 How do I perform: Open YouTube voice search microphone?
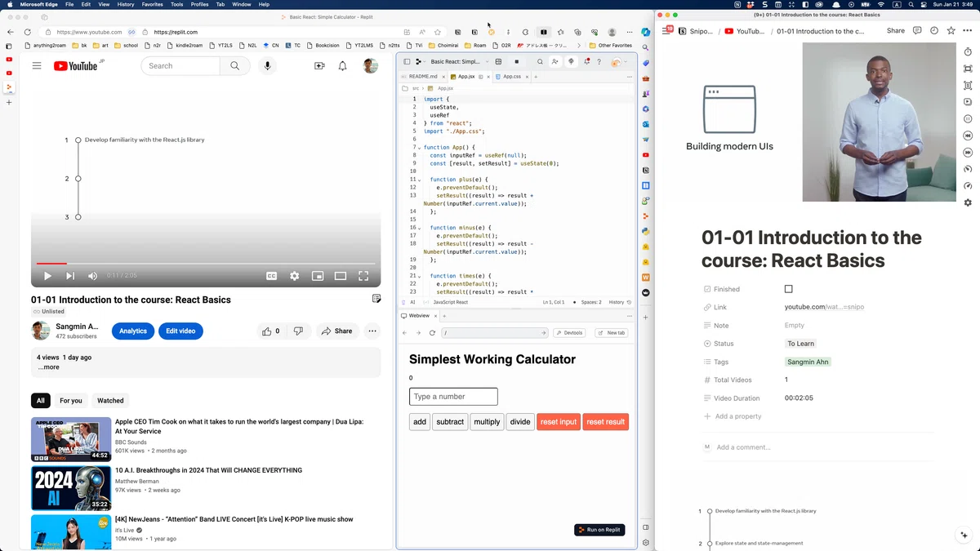267,66
